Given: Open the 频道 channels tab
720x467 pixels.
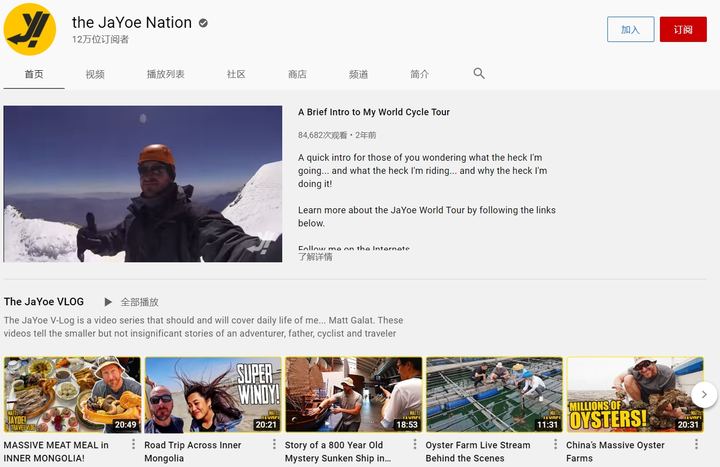Looking at the screenshot, I should pyautogui.click(x=358, y=74).
